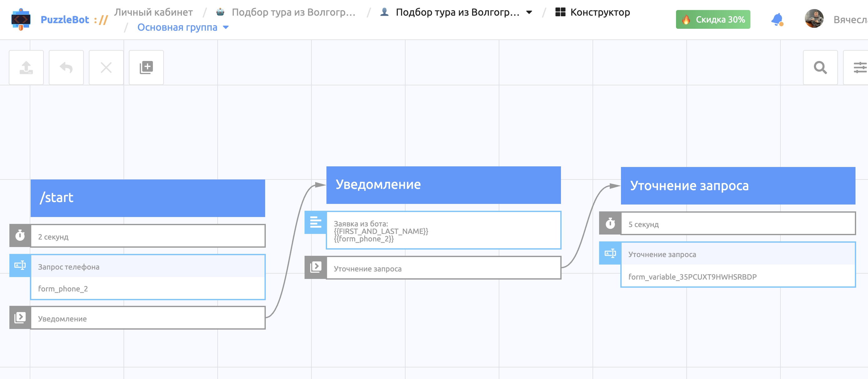This screenshot has height=379, width=868.
Task: Go to Личный кабинет breadcrumb
Action: point(153,12)
